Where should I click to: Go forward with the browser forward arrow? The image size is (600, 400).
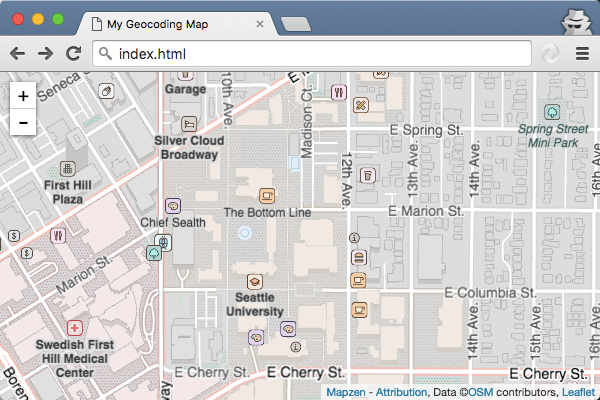46,54
